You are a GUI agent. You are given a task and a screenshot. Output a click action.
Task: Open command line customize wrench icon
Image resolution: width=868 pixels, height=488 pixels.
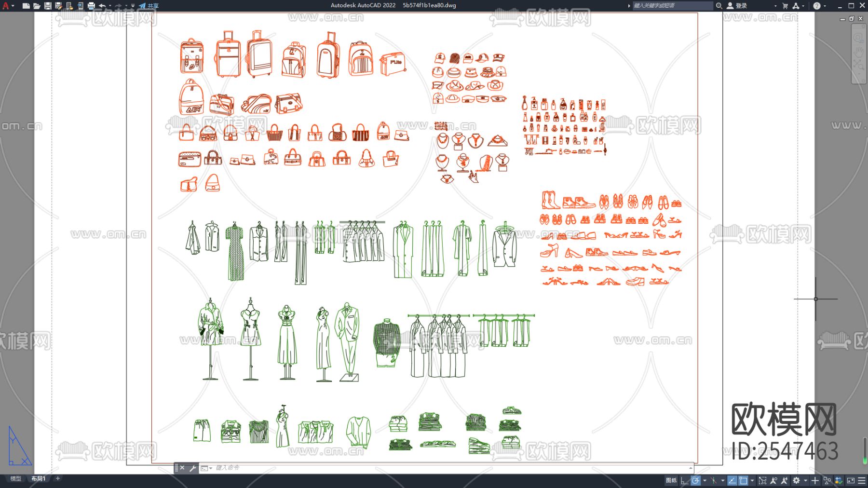pos(192,468)
